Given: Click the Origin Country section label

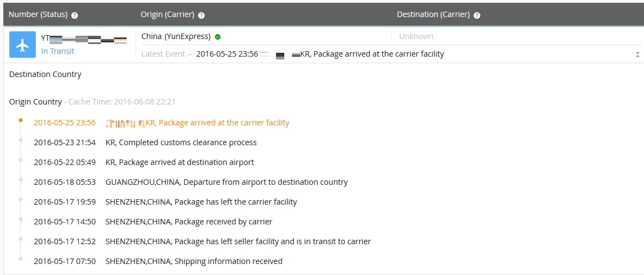Looking at the screenshot, I should (35, 102).
